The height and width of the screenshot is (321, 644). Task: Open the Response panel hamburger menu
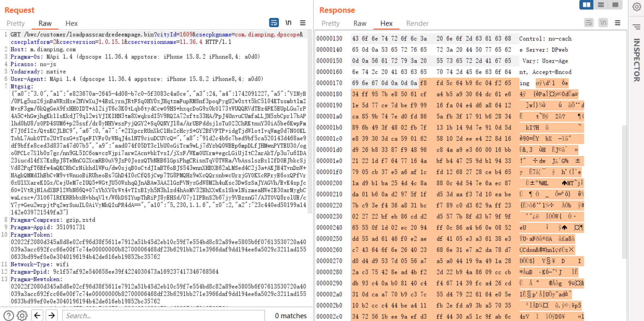[617, 23]
